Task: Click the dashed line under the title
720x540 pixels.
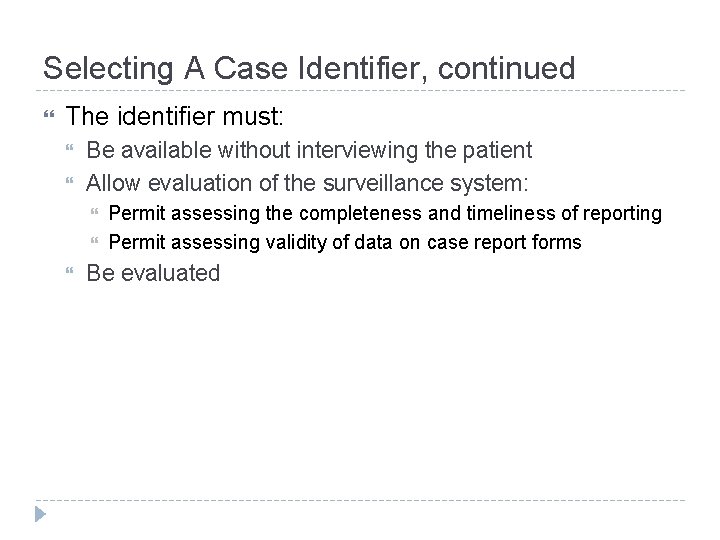Action: pyautogui.click(x=360, y=91)
